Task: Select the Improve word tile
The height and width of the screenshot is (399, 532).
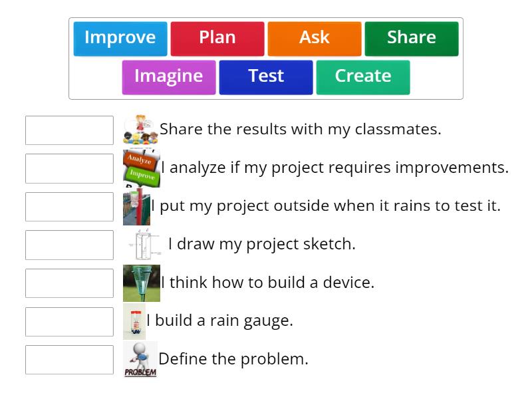Action: [x=120, y=38]
